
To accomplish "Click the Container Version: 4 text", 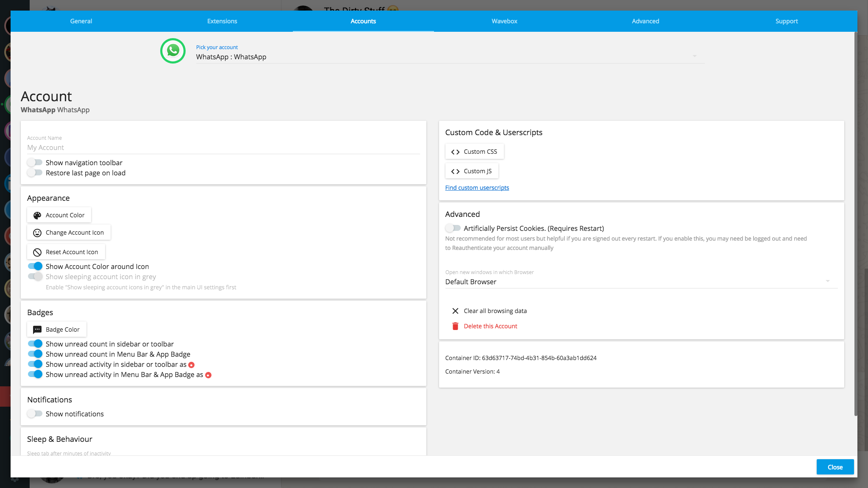I will coord(472,372).
